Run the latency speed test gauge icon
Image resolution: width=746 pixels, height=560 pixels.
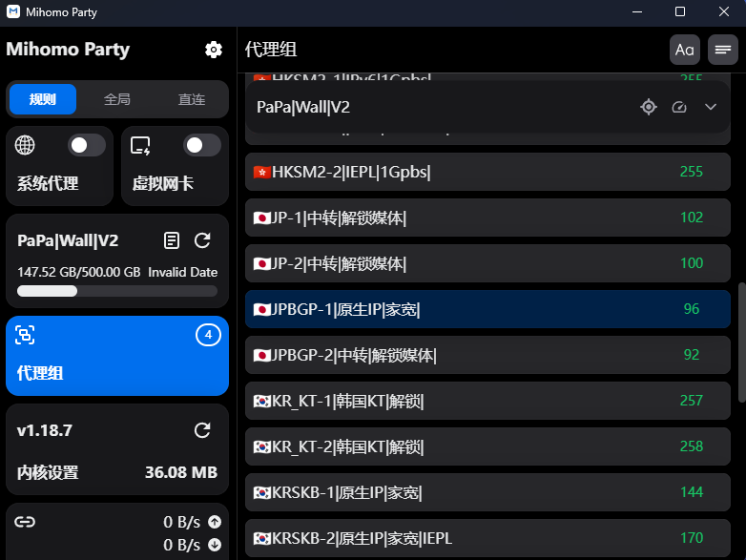pyautogui.click(x=679, y=107)
